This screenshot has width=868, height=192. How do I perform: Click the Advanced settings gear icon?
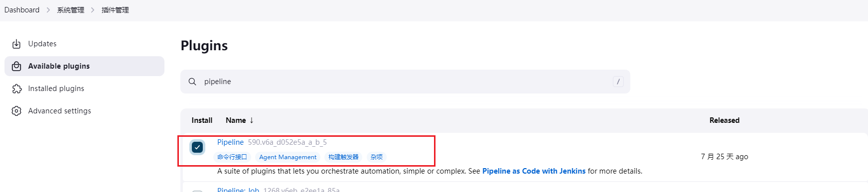(x=16, y=111)
